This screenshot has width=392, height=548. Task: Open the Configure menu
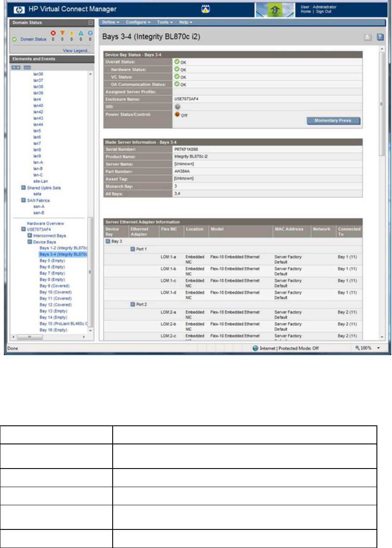[138, 22]
